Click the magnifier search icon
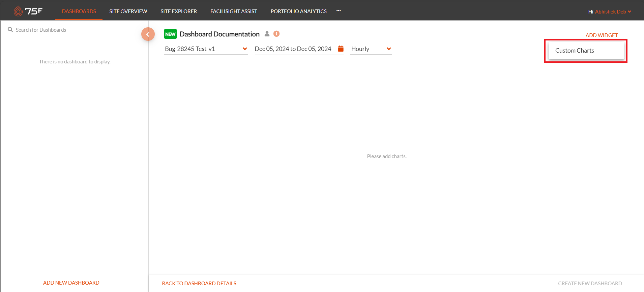 (10, 30)
